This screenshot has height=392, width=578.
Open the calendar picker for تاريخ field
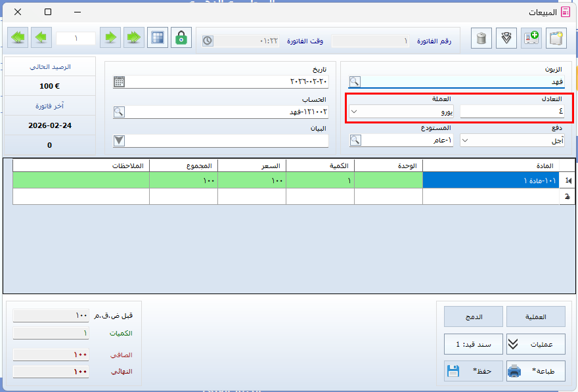pos(119,82)
